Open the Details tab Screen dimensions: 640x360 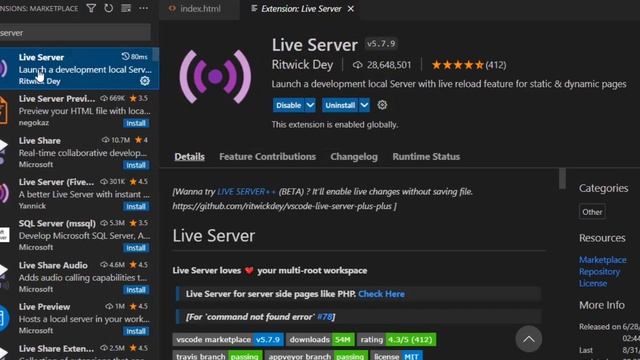(189, 156)
